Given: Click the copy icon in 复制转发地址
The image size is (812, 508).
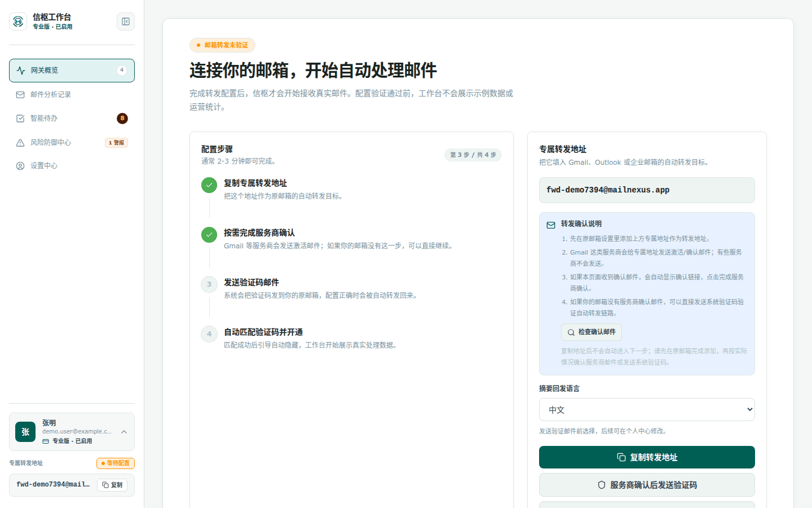Looking at the screenshot, I should 621,457.
